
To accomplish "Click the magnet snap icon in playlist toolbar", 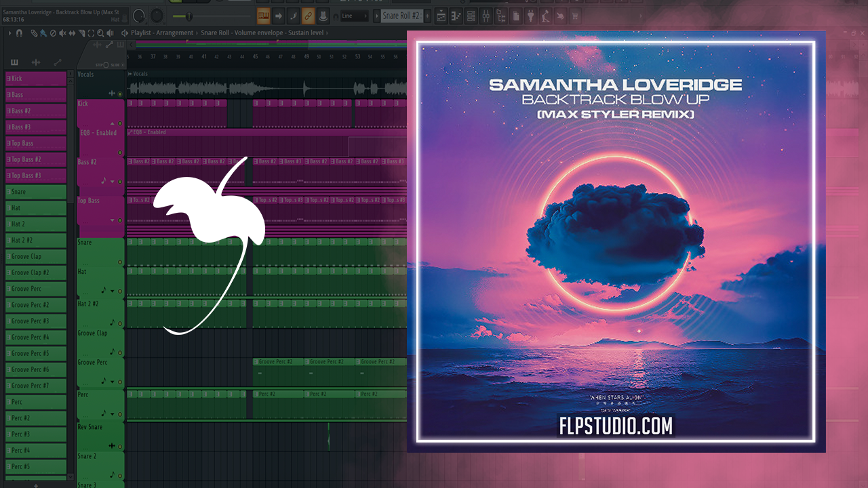I will coord(20,33).
